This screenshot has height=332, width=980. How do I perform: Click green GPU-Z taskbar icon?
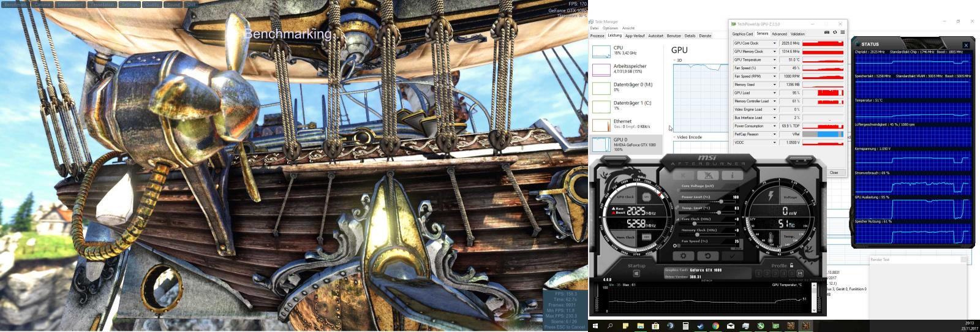[x=775, y=326]
